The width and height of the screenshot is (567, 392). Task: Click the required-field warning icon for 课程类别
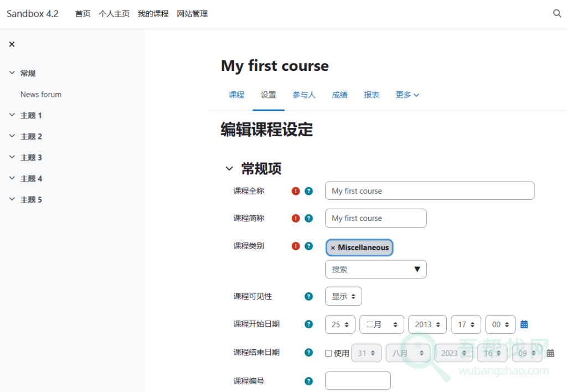tap(296, 246)
